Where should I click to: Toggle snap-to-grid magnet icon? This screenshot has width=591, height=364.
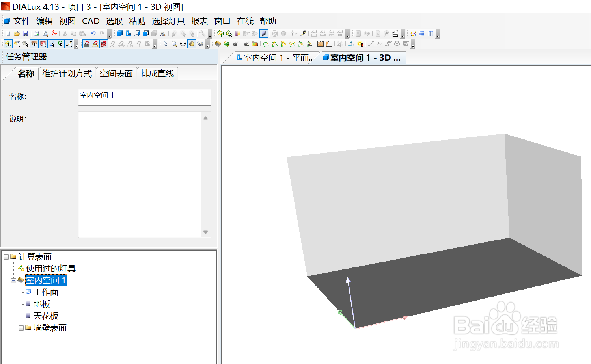(x=87, y=44)
